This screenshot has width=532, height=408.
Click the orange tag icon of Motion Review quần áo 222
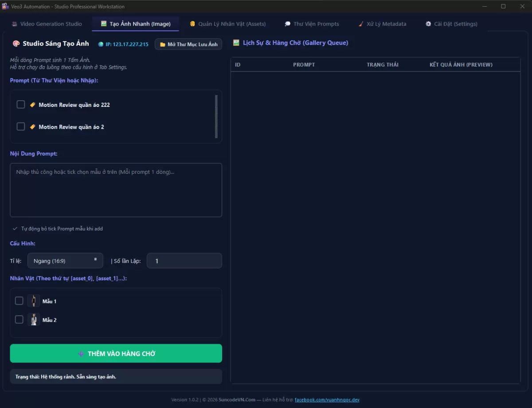click(x=32, y=105)
